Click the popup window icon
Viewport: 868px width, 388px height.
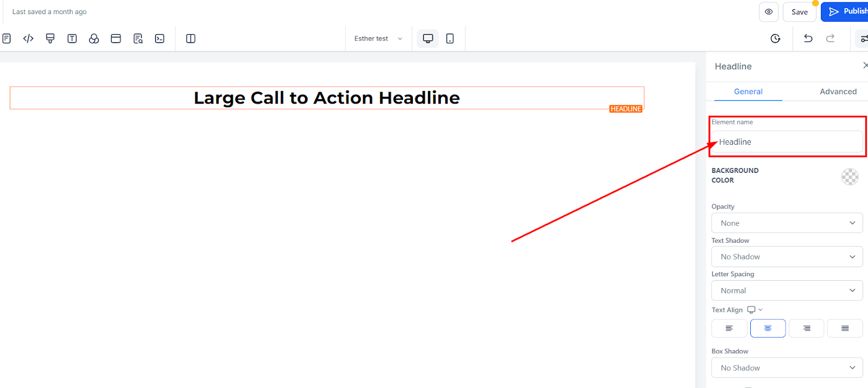coord(116,38)
